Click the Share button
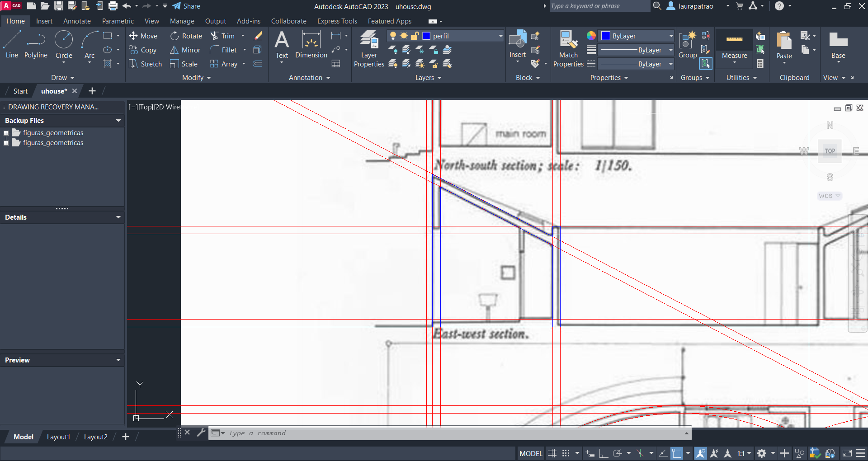Image resolution: width=868 pixels, height=461 pixels. [x=186, y=6]
